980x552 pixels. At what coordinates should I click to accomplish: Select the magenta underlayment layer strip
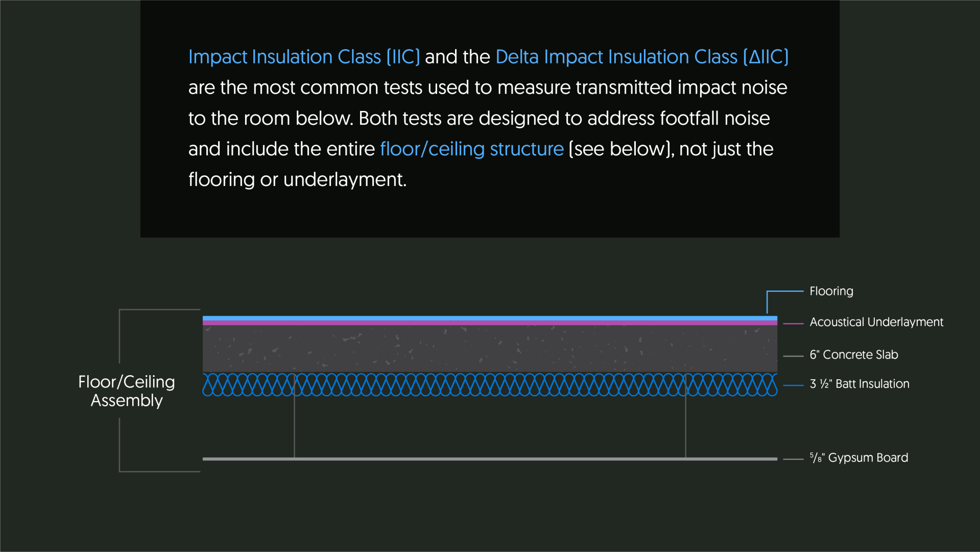[x=490, y=323]
